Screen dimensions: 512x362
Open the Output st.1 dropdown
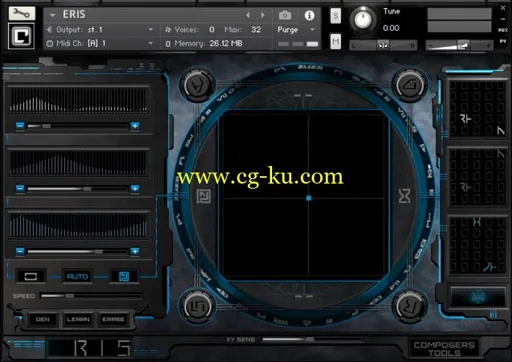[151, 30]
